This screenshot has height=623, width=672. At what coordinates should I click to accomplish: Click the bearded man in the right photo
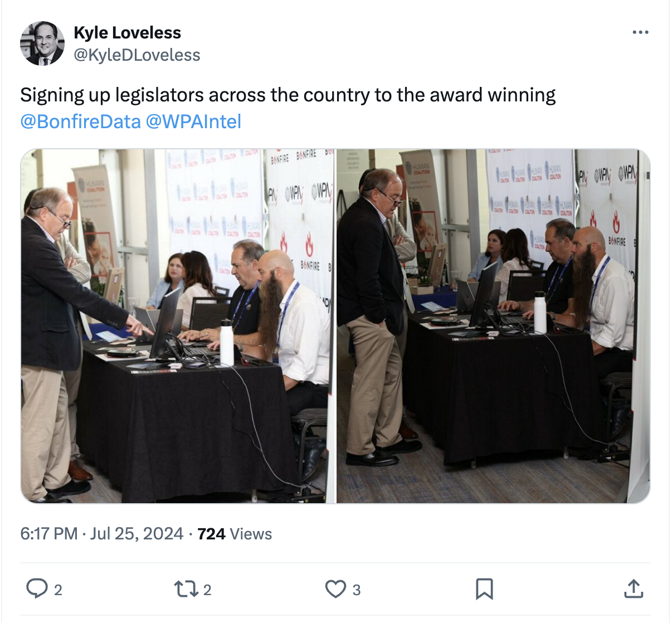coord(602,295)
